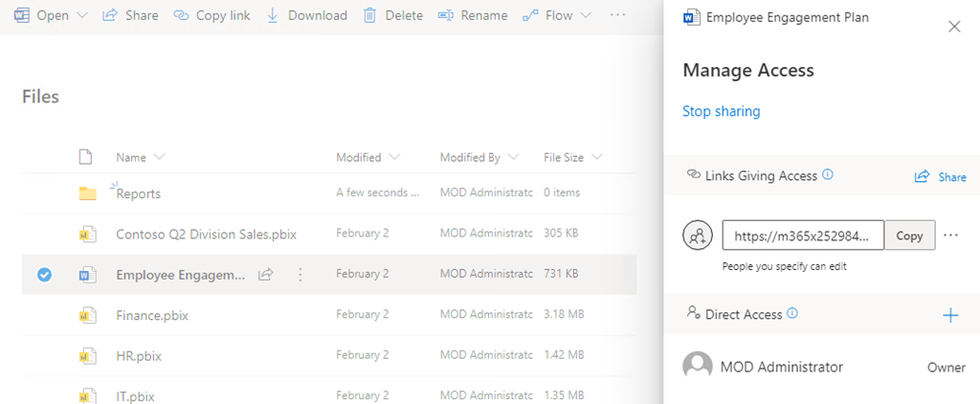Open vertical ellipsis actions for selected file
The width and height of the screenshot is (980, 404).
click(x=300, y=275)
